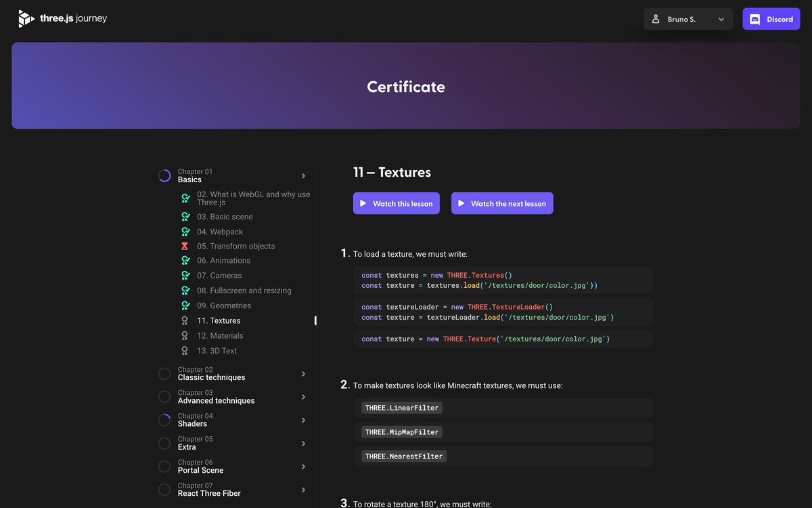The height and width of the screenshot is (508, 812).
Task: Click the hourglass icon beside Transform objects
Action: click(185, 247)
